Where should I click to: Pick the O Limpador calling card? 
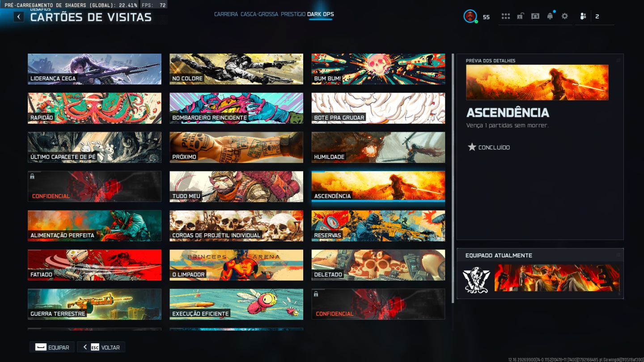pyautogui.click(x=236, y=265)
